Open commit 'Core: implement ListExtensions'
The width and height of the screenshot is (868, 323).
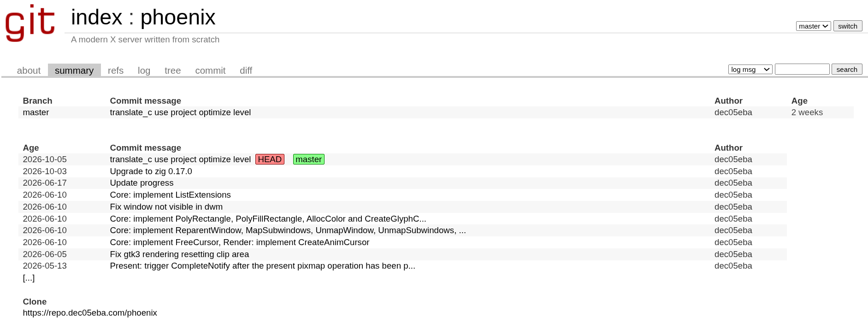[x=170, y=195]
